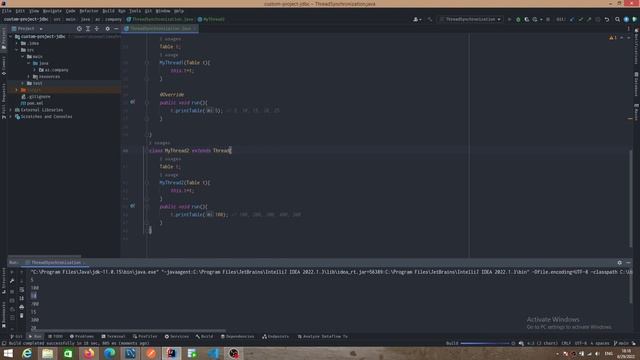Open Visual Studio Code from taskbar
640x360 pixels.
[213, 353]
